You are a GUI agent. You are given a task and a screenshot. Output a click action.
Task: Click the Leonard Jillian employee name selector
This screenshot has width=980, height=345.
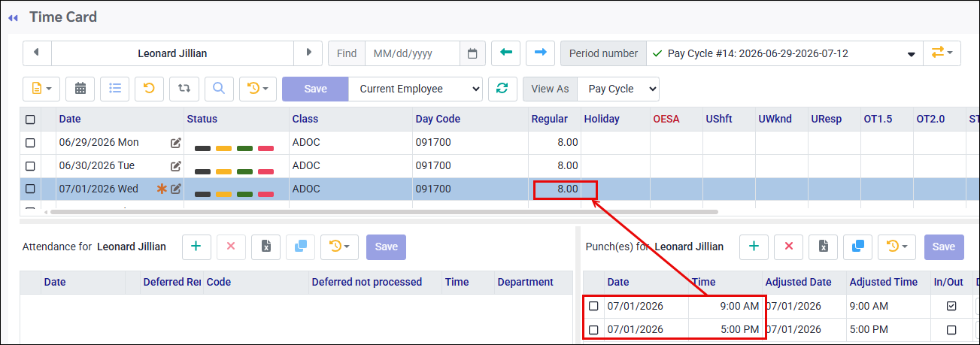click(x=172, y=53)
